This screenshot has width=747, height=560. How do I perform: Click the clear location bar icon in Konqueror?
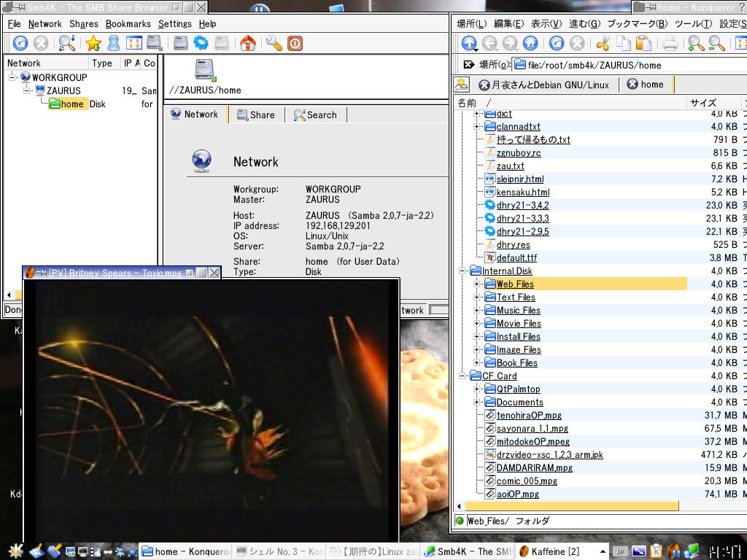[x=469, y=65]
